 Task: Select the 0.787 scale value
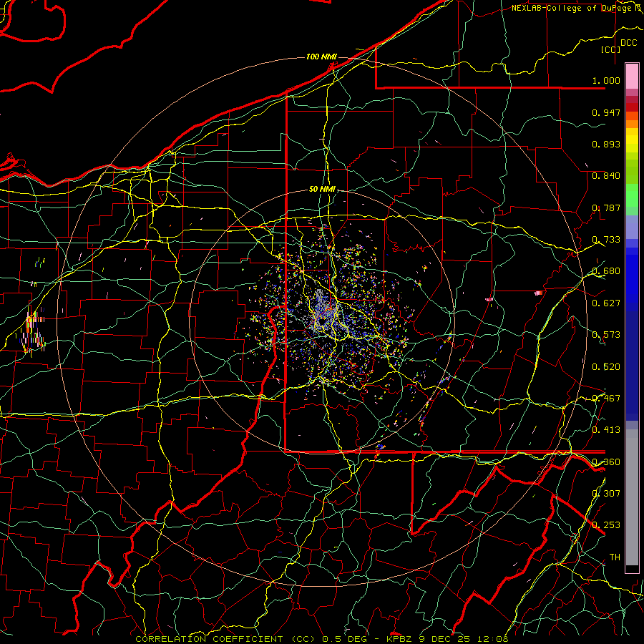pos(606,208)
